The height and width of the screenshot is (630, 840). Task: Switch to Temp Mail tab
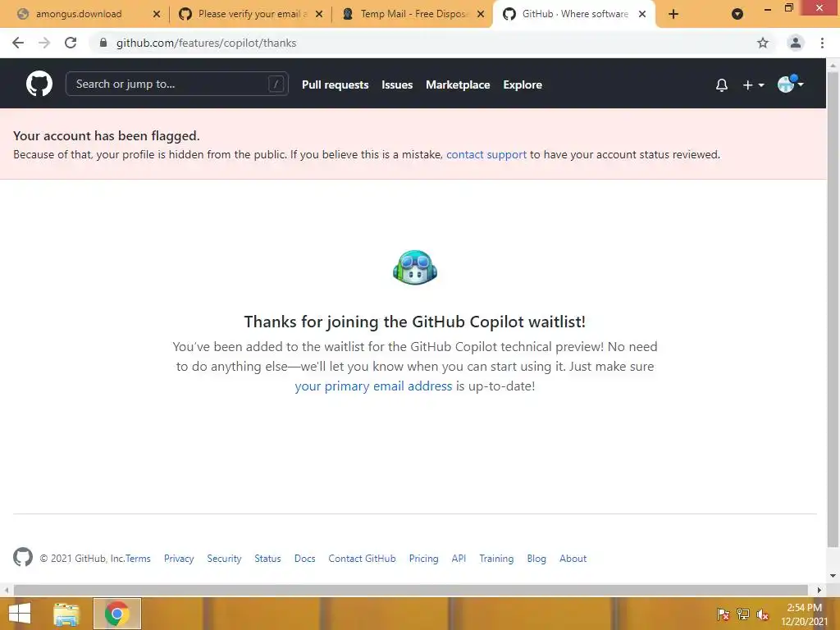coord(414,14)
